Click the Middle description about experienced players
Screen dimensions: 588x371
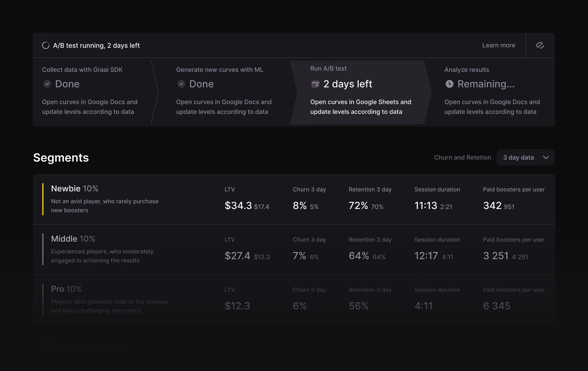[x=102, y=256]
